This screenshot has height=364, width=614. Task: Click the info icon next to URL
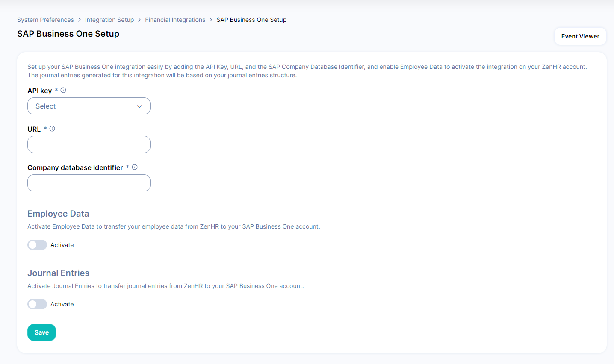pyautogui.click(x=52, y=129)
